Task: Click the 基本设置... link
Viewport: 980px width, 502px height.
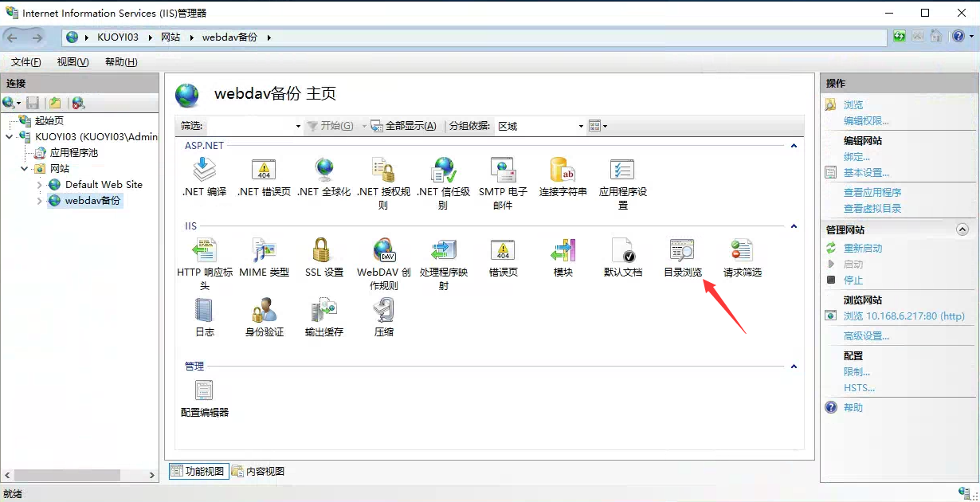Action: [866, 173]
